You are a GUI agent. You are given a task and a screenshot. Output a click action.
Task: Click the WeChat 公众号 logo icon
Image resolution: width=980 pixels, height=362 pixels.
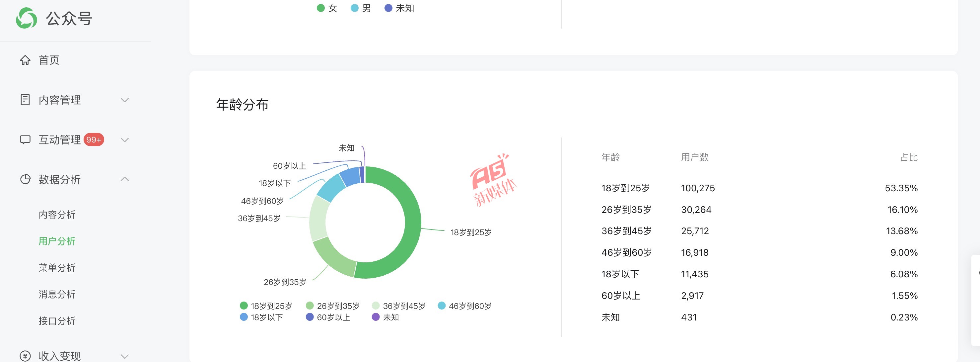pos(26,18)
